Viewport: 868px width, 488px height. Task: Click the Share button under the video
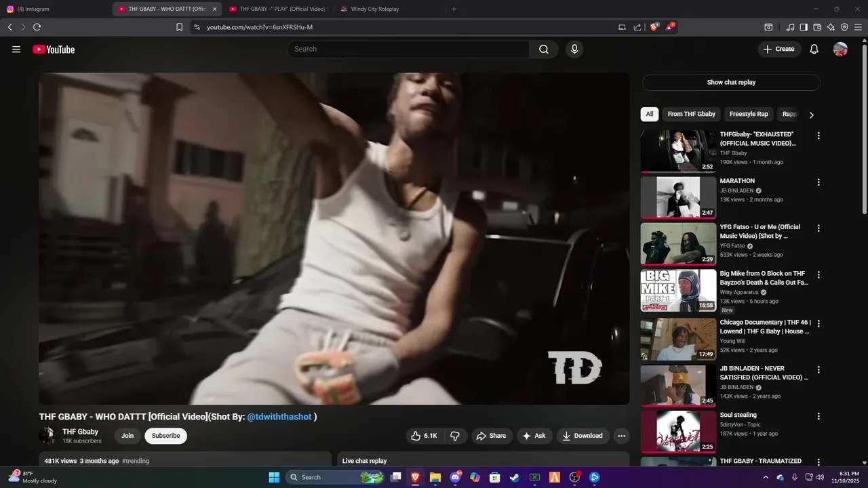click(x=491, y=436)
